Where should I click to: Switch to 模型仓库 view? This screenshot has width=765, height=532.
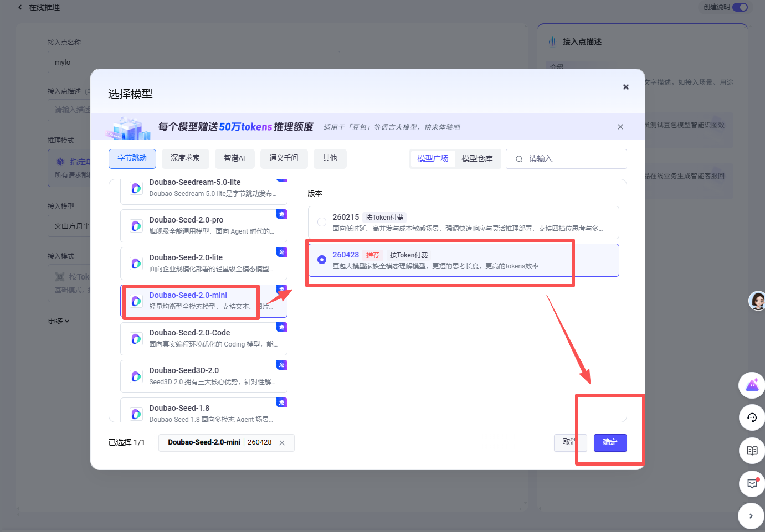(477, 158)
